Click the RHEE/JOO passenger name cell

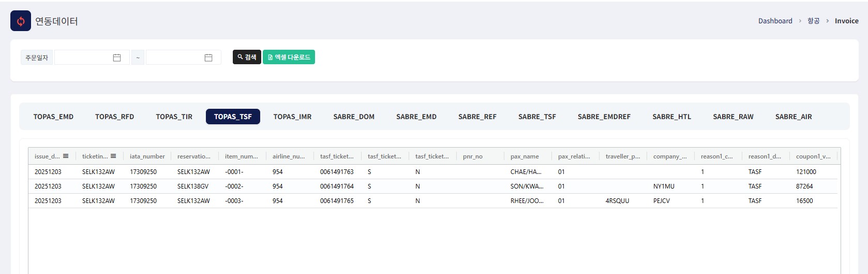tap(527, 201)
